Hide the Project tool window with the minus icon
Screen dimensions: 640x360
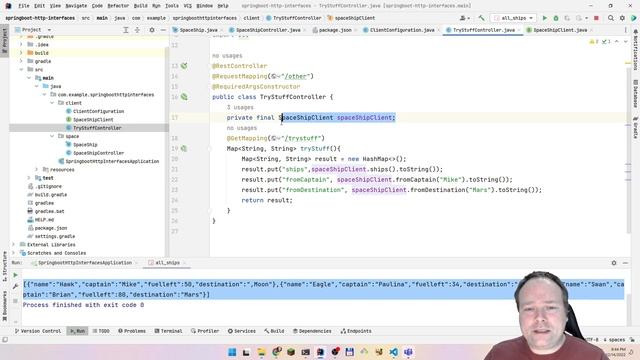point(163,30)
